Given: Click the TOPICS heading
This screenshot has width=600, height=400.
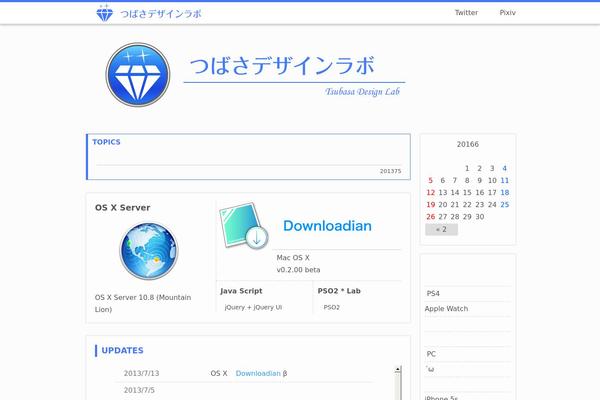Looking at the screenshot, I should coord(106,142).
